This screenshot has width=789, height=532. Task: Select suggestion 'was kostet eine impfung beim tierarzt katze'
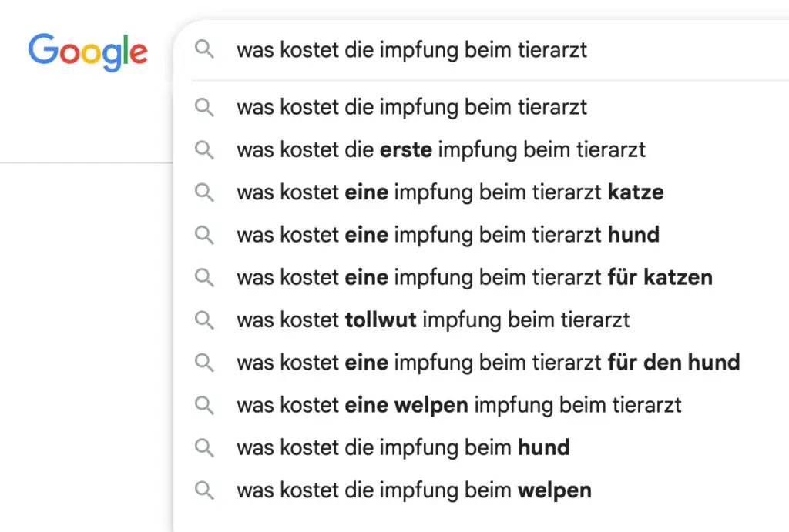click(x=450, y=192)
